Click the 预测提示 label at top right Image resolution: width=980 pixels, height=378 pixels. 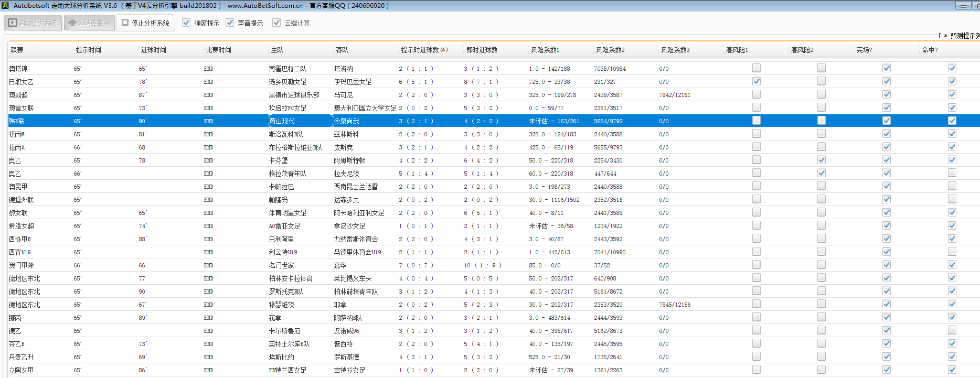coord(964,36)
